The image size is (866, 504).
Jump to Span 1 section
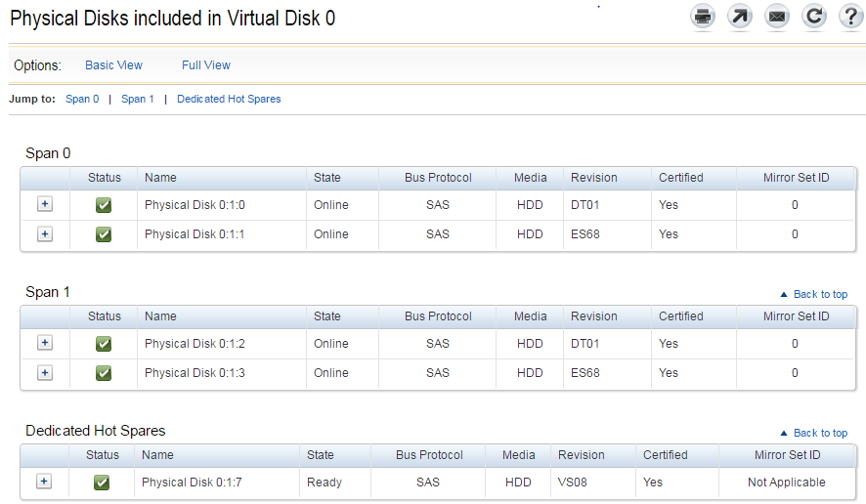coord(138,99)
